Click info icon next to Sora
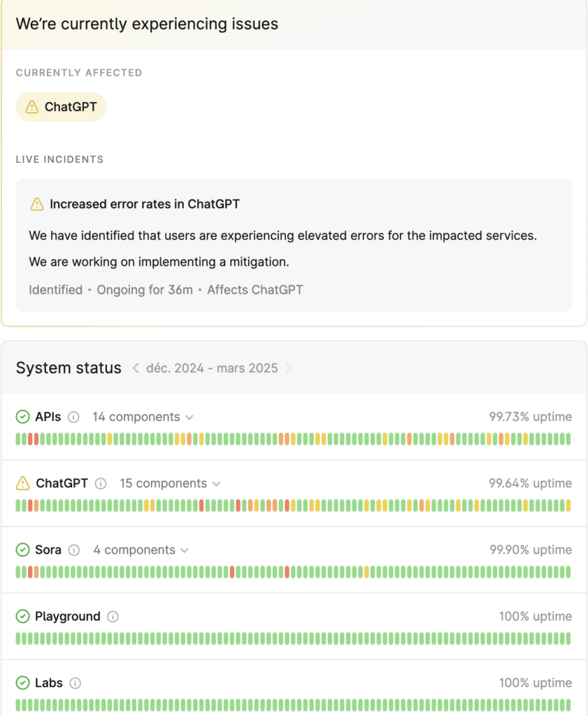Image resolution: width=588 pixels, height=716 pixels. [75, 550]
